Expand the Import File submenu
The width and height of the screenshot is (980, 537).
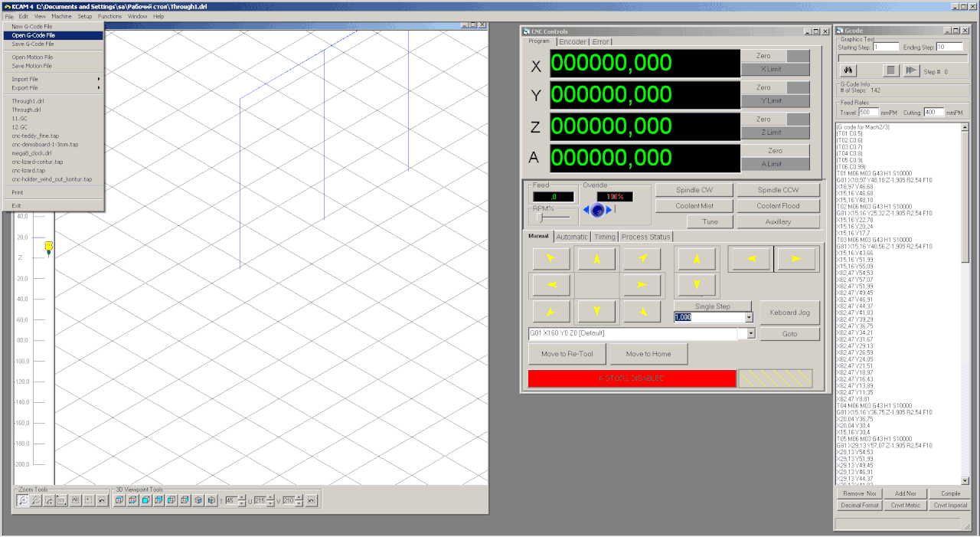54,79
